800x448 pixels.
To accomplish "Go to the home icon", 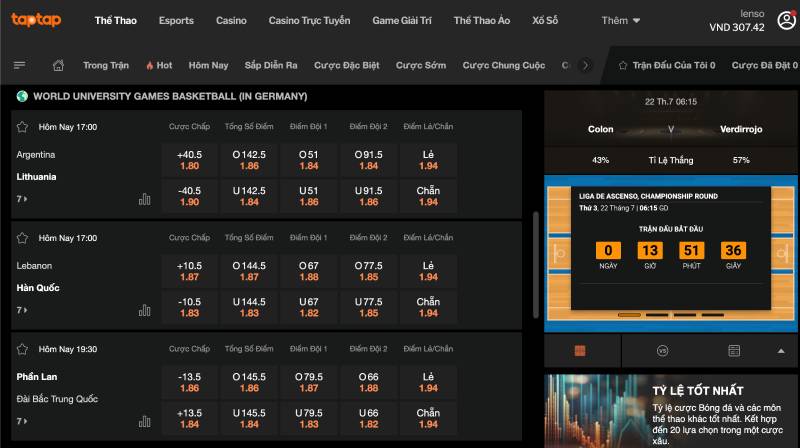I will tap(58, 65).
